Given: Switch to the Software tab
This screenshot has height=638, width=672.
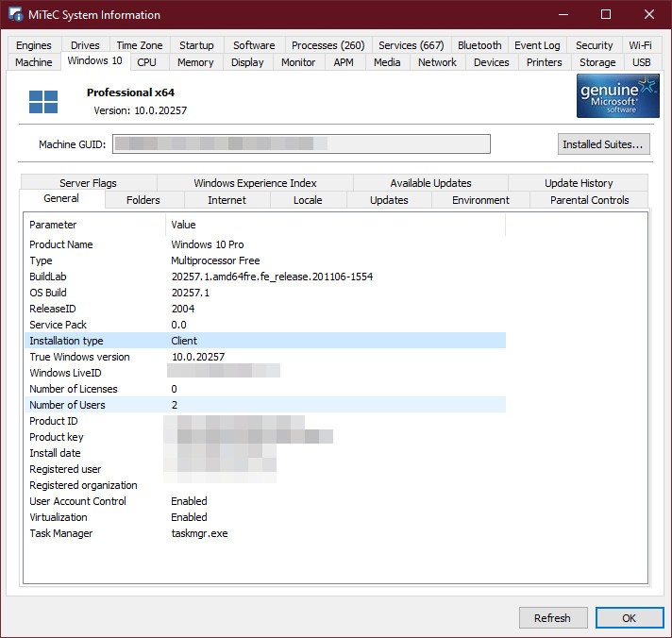Looking at the screenshot, I should click(254, 45).
